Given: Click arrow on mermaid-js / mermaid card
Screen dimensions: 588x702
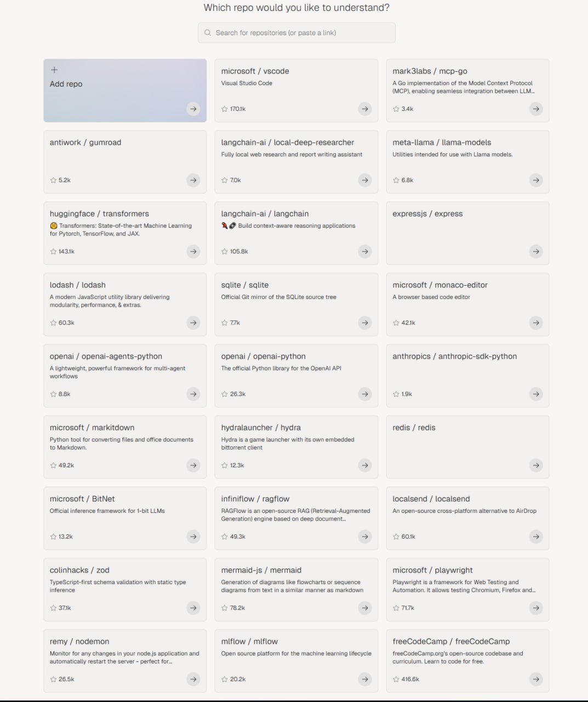Looking at the screenshot, I should click(x=365, y=608).
